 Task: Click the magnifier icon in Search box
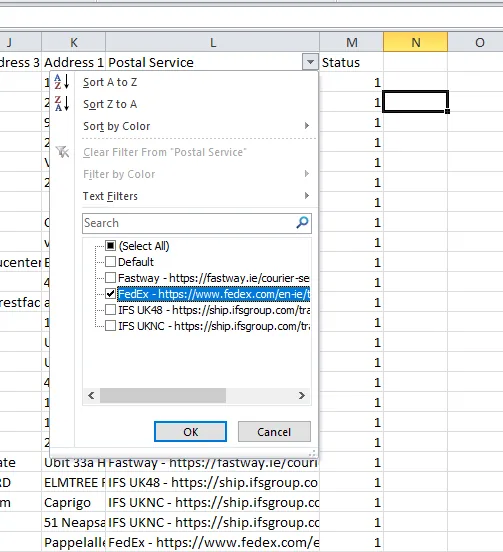coord(302,222)
